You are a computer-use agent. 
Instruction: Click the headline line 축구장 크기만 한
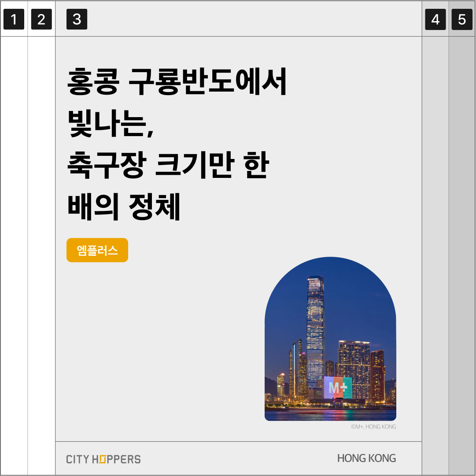click(168, 165)
